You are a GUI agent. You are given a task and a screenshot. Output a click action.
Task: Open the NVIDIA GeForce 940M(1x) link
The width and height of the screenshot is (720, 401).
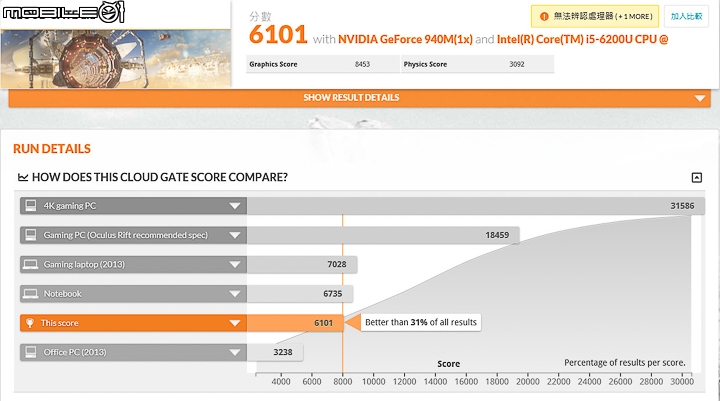point(405,40)
